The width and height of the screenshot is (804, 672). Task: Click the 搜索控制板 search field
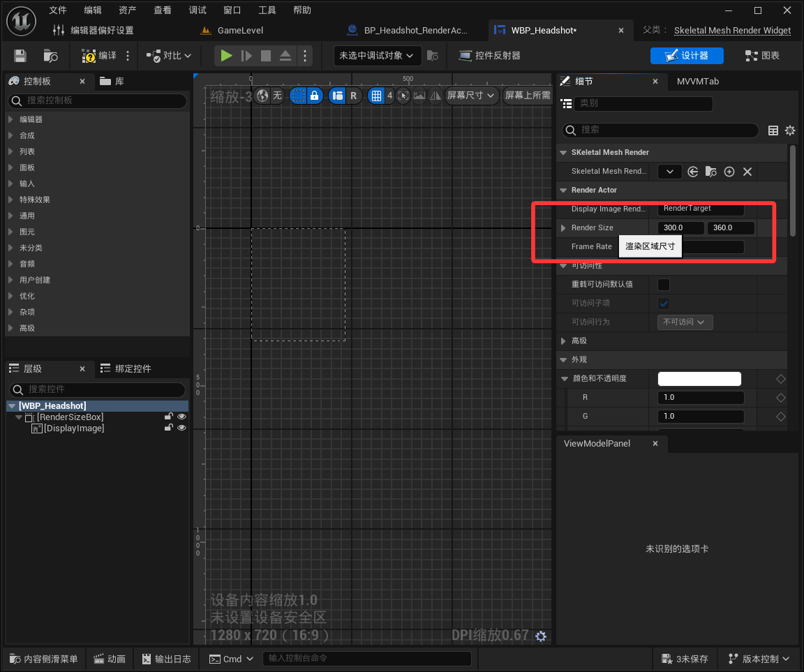pyautogui.click(x=98, y=100)
